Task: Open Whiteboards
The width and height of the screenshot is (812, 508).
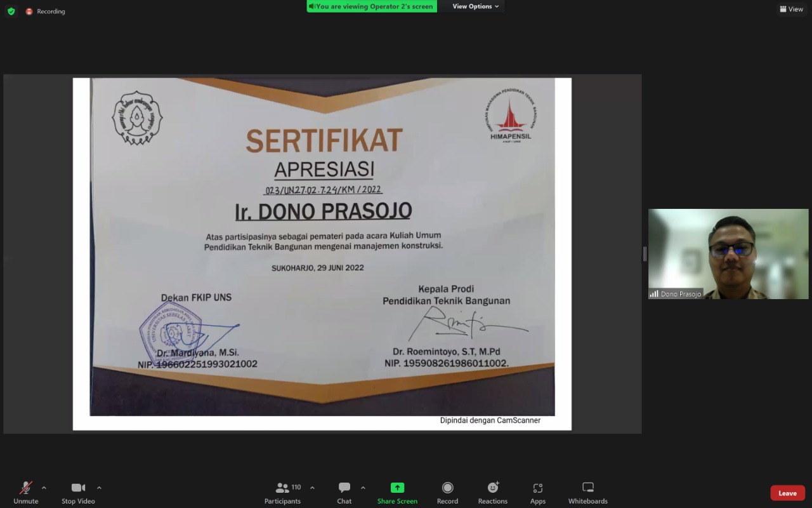Action: [x=587, y=492]
